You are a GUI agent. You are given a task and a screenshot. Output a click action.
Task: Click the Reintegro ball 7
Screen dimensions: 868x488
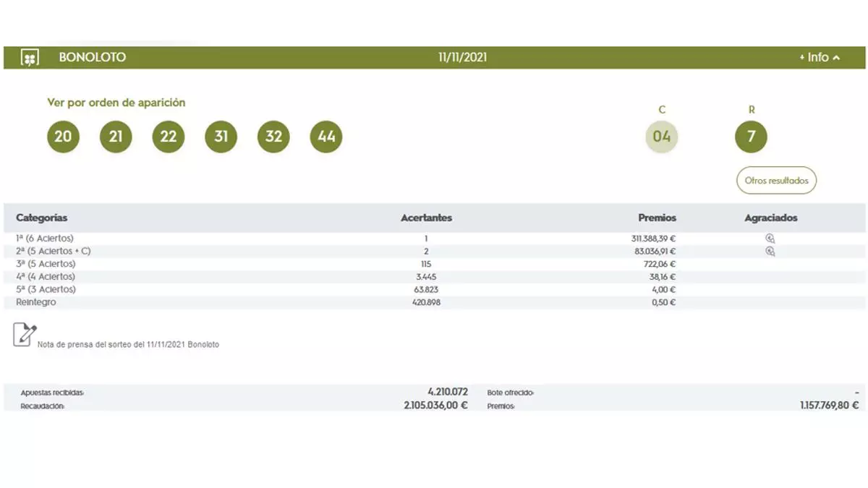tap(751, 137)
